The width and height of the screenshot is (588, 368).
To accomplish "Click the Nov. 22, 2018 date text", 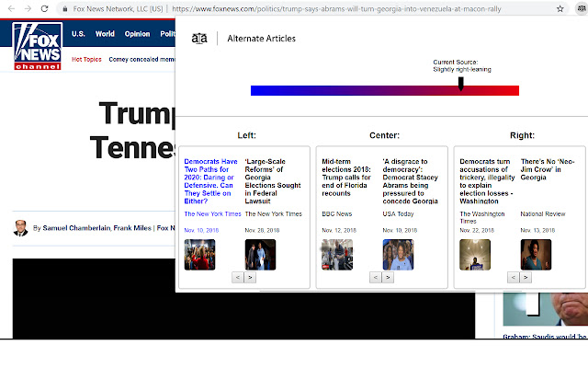I will tap(477, 230).
